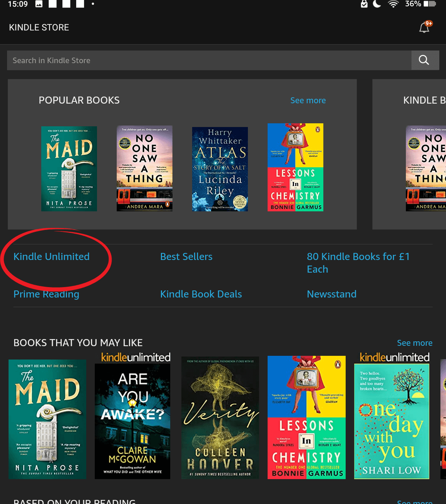This screenshot has height=504, width=446.
Task: Tap the battery icon in status bar
Action: click(430, 4)
